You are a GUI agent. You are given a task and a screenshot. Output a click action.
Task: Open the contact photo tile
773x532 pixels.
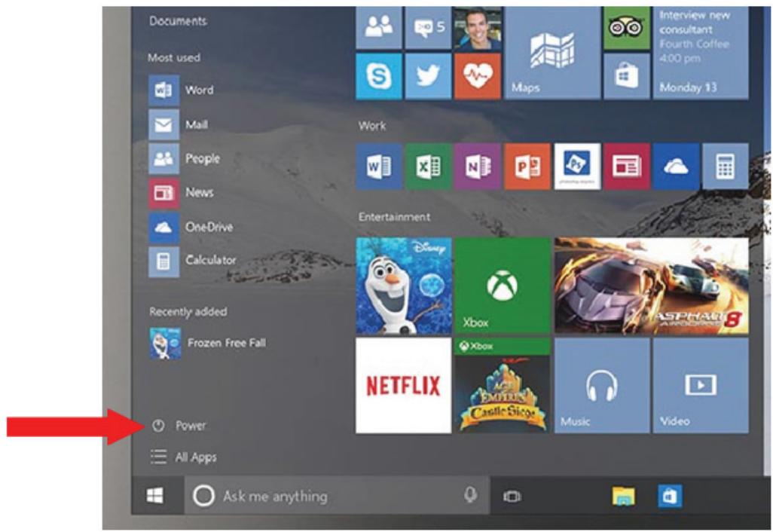(x=477, y=28)
